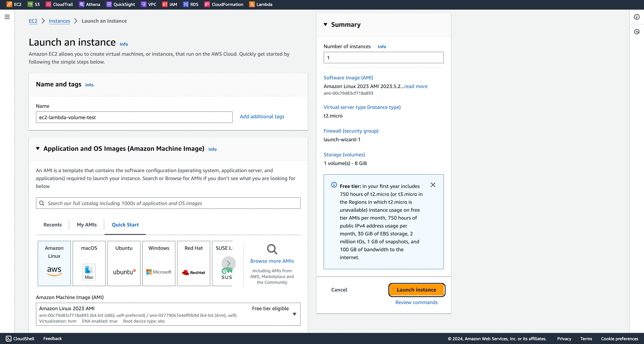Click the Free tier info circle icon
644x344 pixels.
point(334,185)
